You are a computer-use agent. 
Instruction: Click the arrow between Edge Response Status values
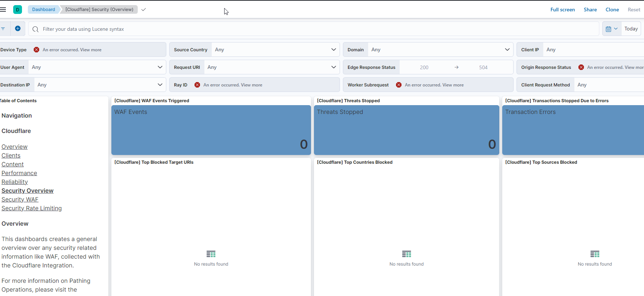[x=456, y=67]
